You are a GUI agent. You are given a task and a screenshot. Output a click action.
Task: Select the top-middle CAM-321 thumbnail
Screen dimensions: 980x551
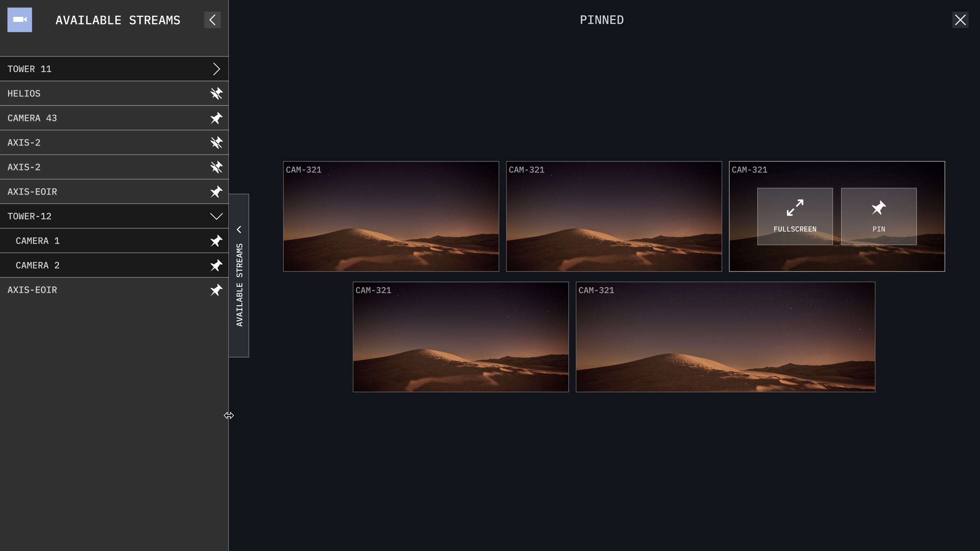pos(614,216)
